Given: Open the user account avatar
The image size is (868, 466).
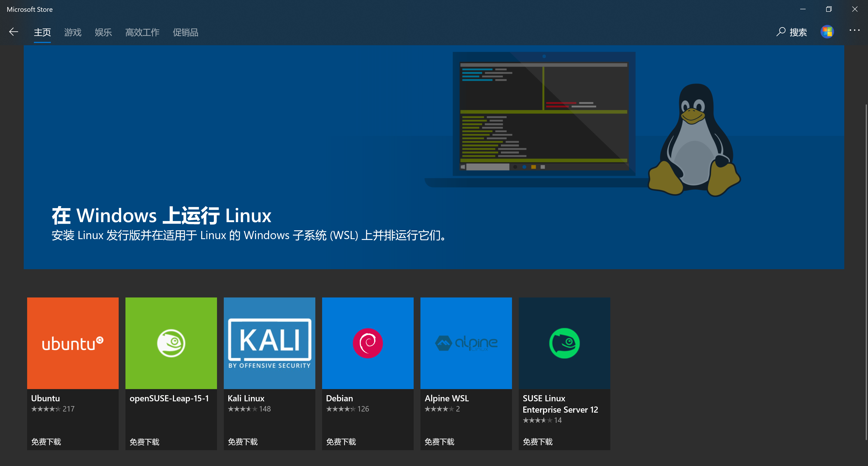Looking at the screenshot, I should coord(827,32).
